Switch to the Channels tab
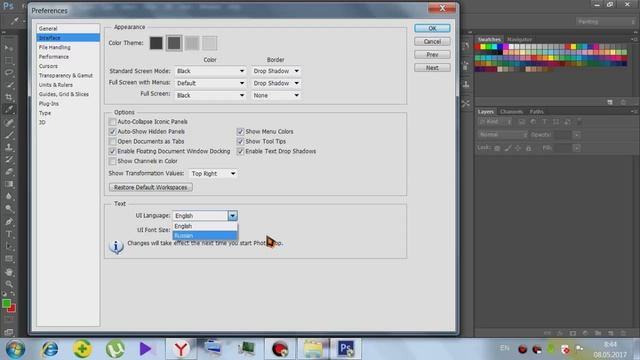The width and height of the screenshot is (640, 360). (x=511, y=111)
